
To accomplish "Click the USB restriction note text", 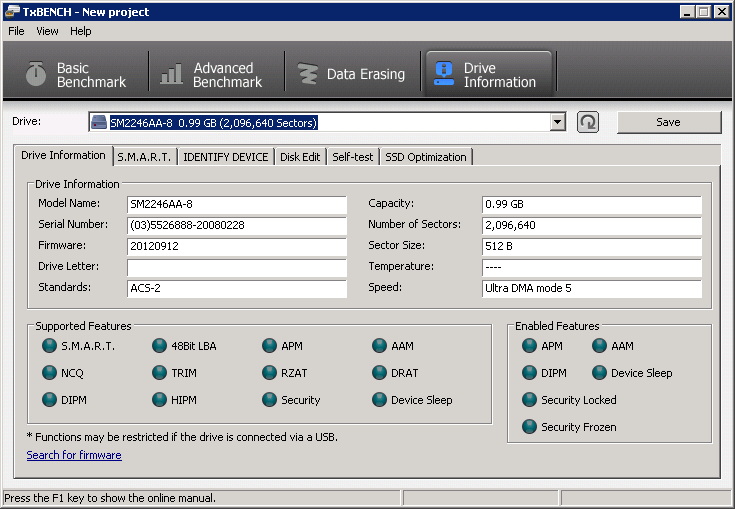I will click(182, 437).
